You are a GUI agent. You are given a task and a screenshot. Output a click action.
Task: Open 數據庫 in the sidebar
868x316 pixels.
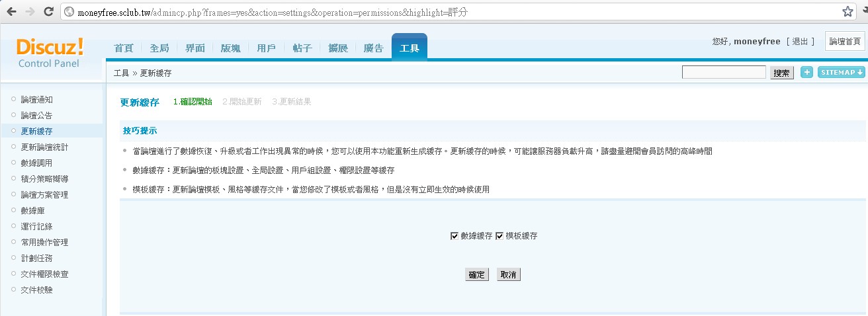click(x=33, y=211)
